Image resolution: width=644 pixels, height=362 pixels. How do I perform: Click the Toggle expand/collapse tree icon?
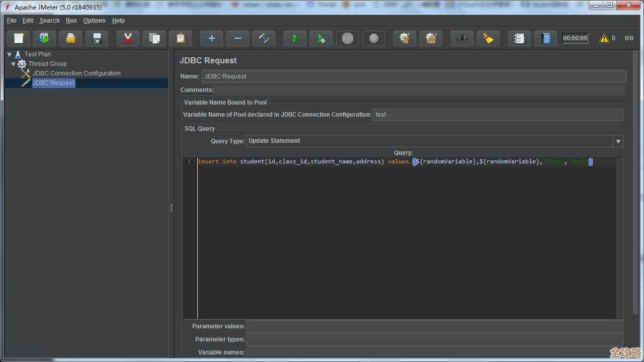coord(264,38)
